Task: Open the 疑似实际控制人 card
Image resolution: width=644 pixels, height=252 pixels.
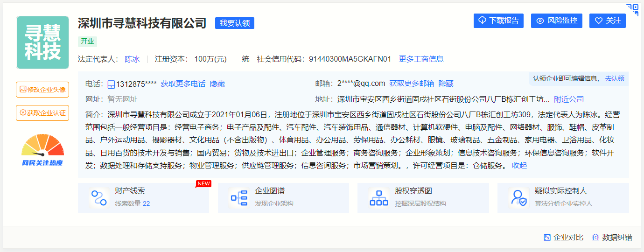Action: pos(563,198)
